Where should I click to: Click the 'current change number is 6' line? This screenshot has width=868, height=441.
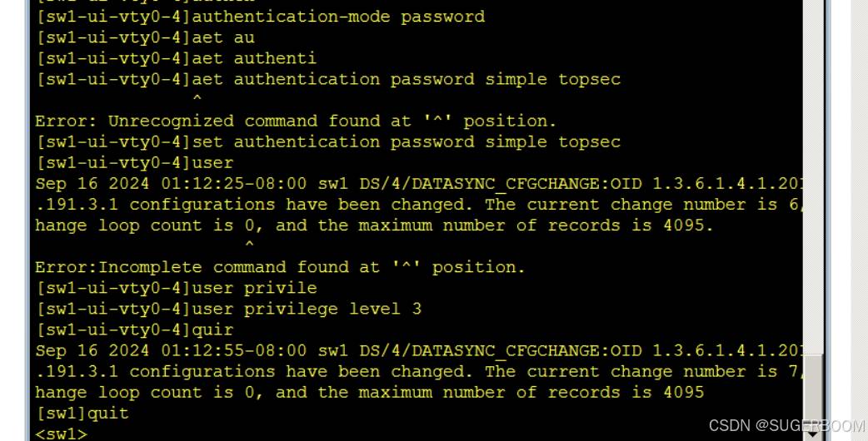[x=419, y=205]
